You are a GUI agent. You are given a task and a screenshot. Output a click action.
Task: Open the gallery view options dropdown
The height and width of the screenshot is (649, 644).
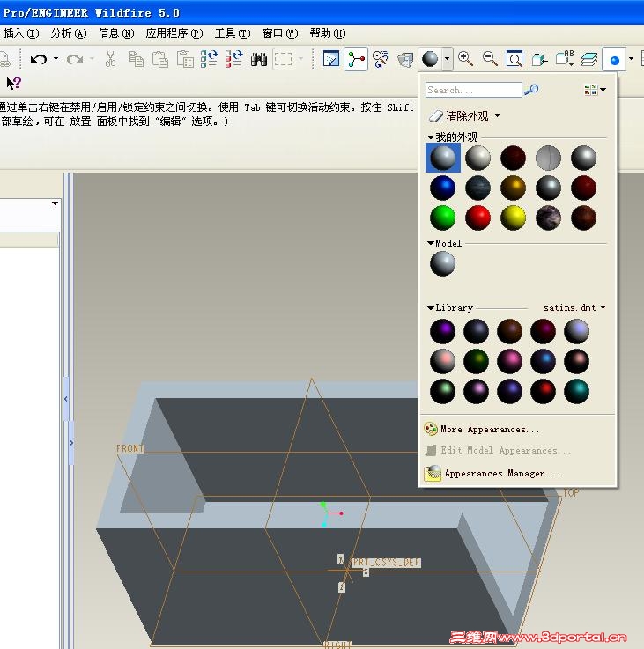pos(595,90)
